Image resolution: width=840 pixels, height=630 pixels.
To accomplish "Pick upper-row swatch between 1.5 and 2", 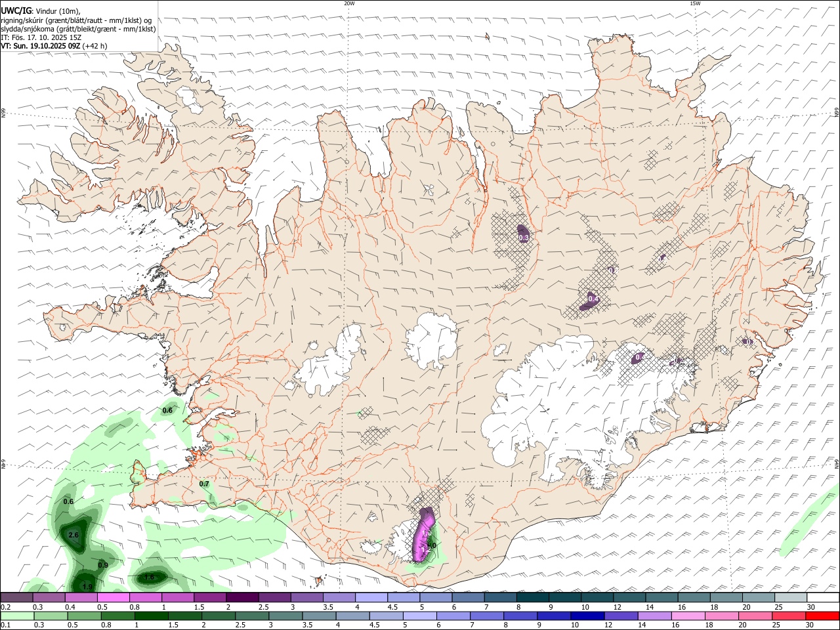I will 209,598.
